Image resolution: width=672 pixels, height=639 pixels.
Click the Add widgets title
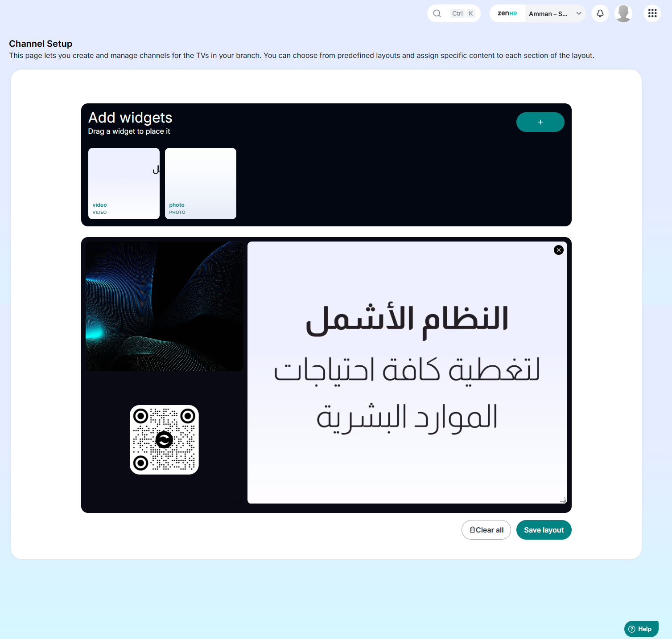(130, 118)
